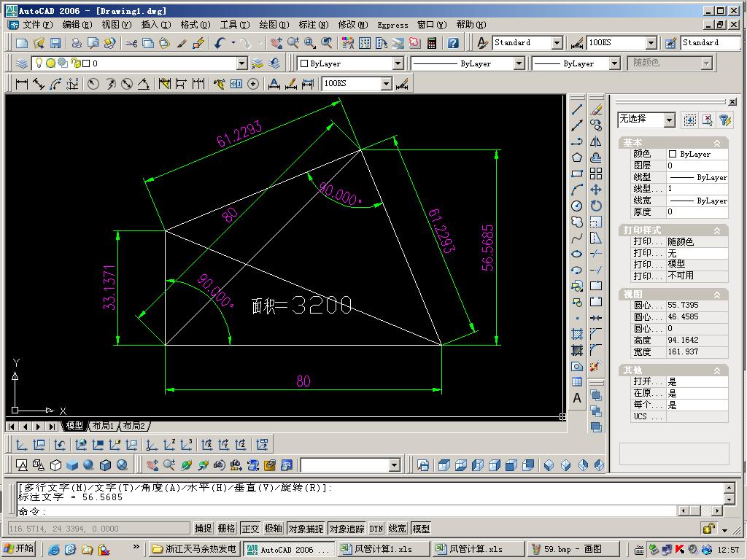The image size is (747, 560).
Task: Open the 文件(F) menu
Action: pos(38,25)
